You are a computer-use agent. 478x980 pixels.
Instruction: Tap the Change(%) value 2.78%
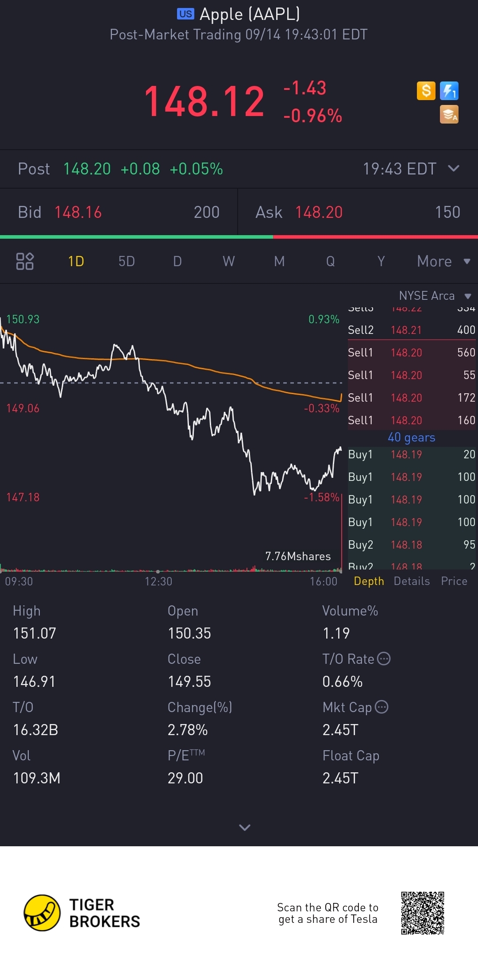(x=188, y=730)
